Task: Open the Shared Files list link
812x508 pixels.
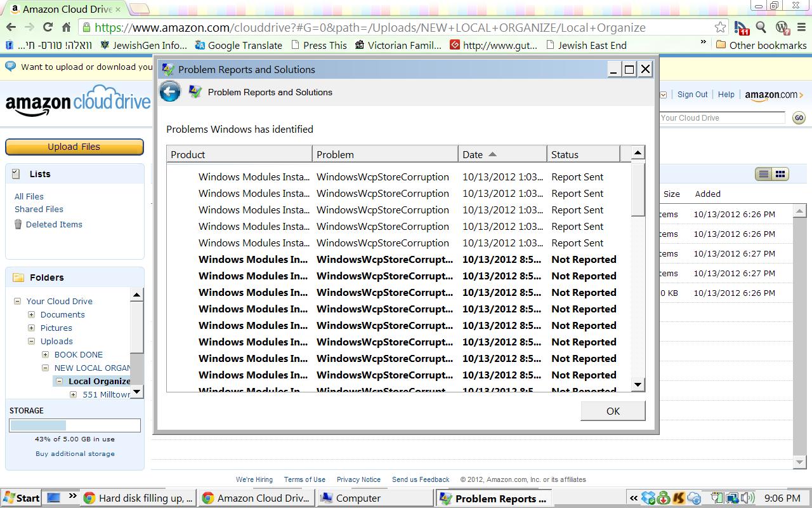Action: click(x=39, y=209)
